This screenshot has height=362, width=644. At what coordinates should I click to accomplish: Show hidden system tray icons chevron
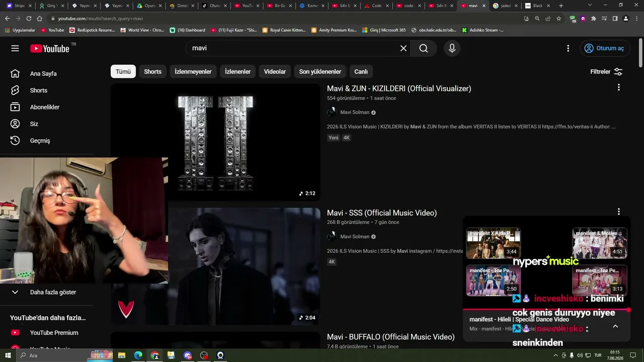(555, 355)
